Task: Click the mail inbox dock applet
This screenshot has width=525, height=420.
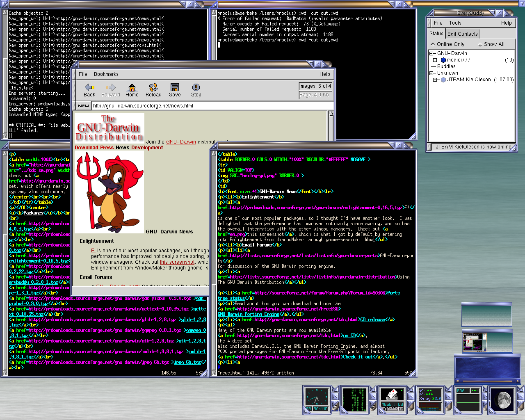Action: coord(393,399)
